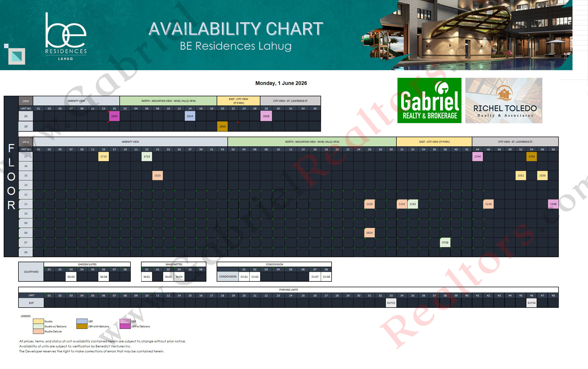Select available unit 1556
Screen dimensions: 588x369
542,175
